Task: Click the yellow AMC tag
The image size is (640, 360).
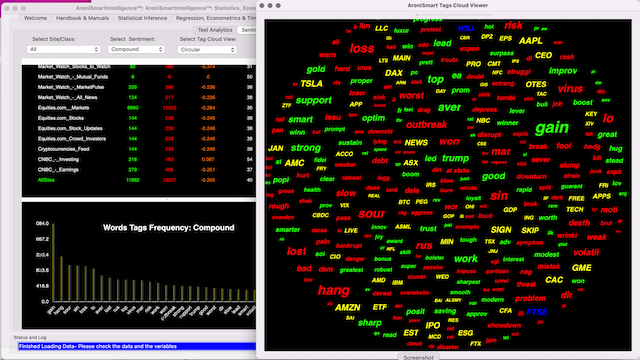Action: tap(294, 163)
